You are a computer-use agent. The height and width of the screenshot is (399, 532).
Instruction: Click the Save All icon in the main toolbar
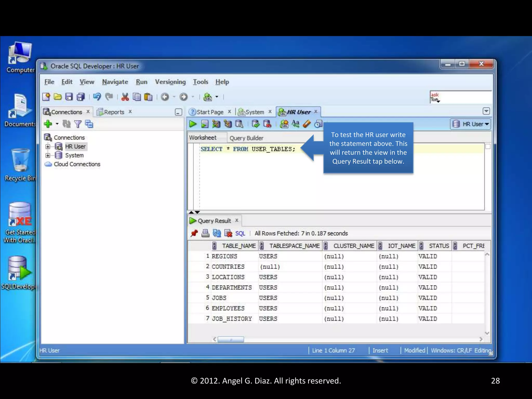[81, 97]
